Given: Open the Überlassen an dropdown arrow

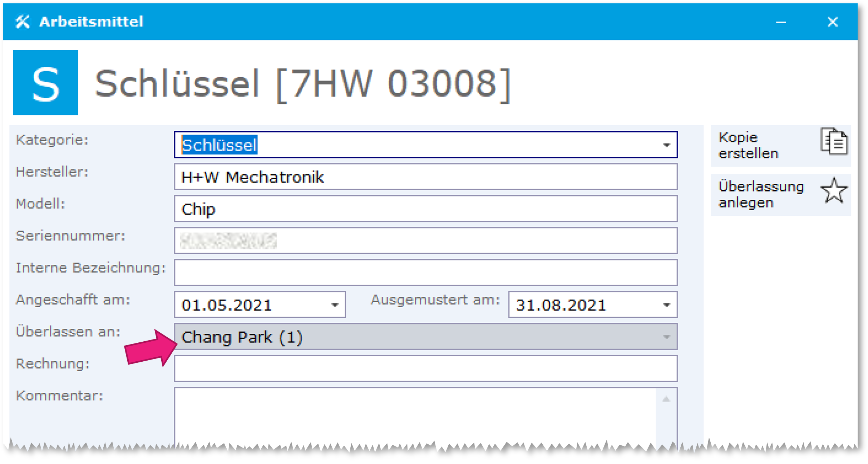Looking at the screenshot, I should [x=666, y=337].
